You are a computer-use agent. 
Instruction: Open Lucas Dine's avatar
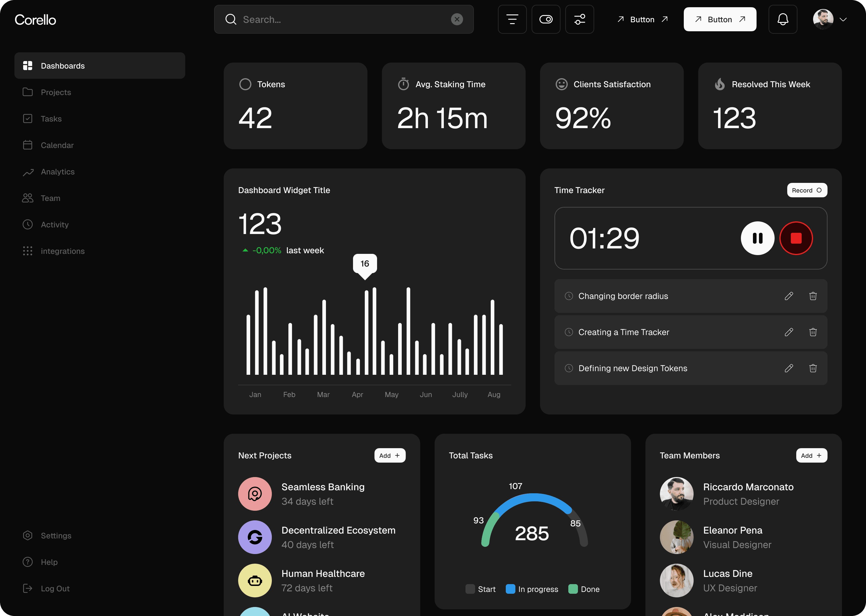pos(677,580)
